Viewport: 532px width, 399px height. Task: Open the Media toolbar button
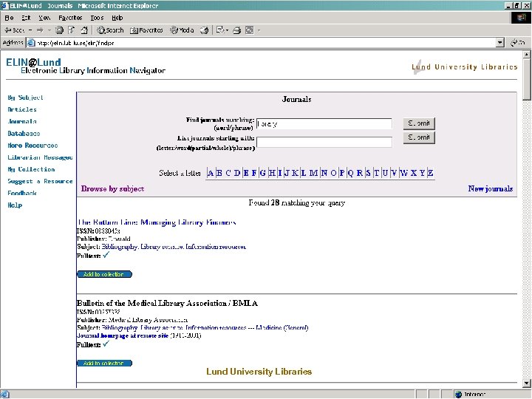pos(183,30)
